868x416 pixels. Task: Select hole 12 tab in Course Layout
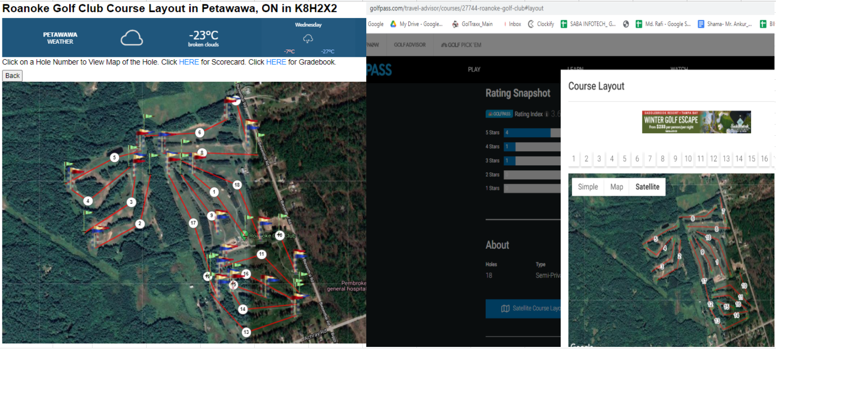click(x=714, y=159)
